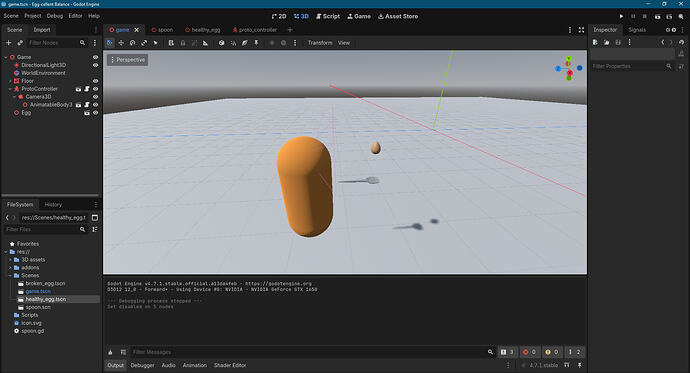Toggle visibility of the Game node

95,57
